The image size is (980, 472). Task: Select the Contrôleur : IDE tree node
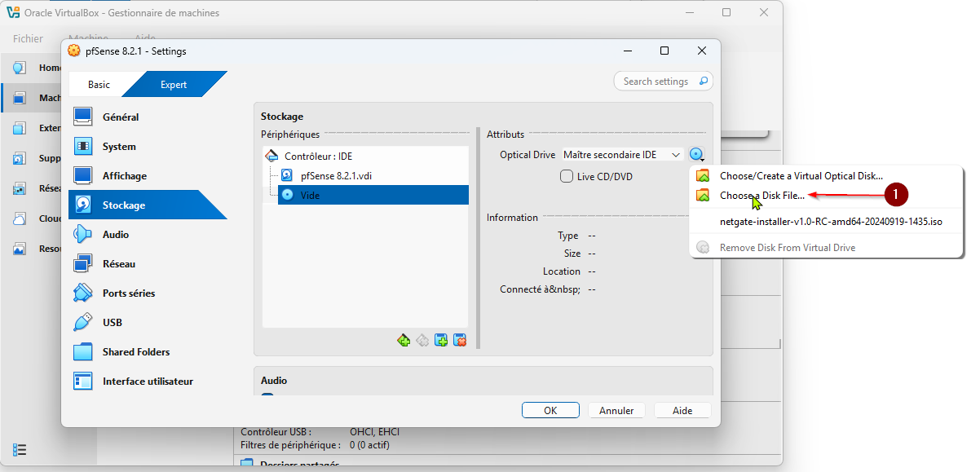tap(318, 157)
